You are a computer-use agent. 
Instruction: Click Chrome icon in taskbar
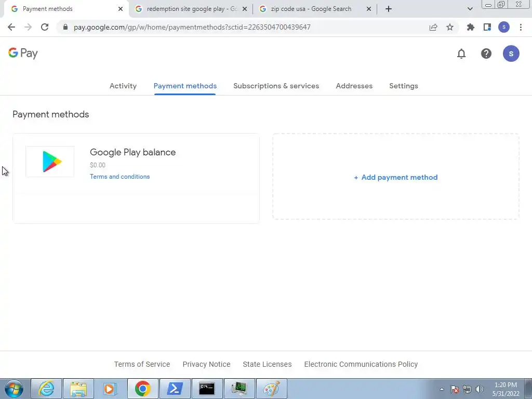[x=142, y=389]
